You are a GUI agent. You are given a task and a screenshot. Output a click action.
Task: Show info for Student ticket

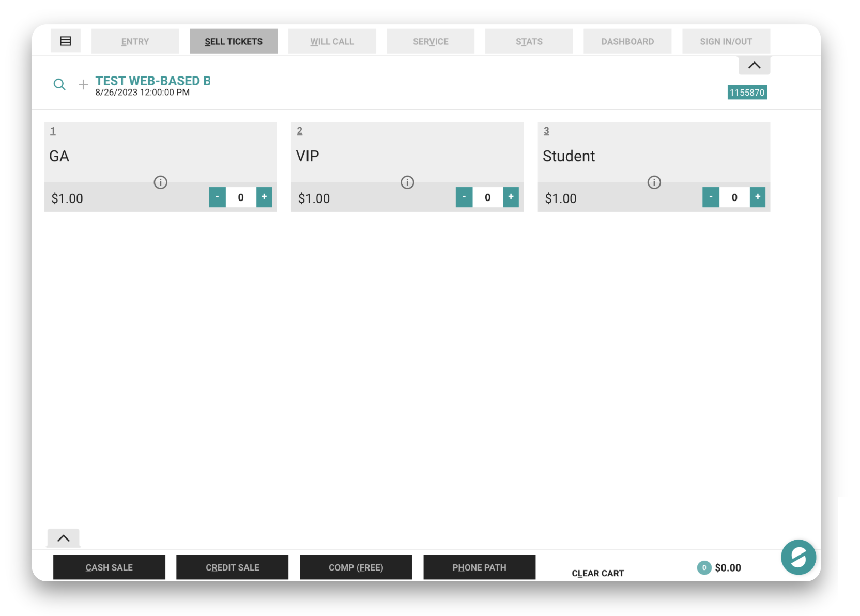pyautogui.click(x=654, y=182)
